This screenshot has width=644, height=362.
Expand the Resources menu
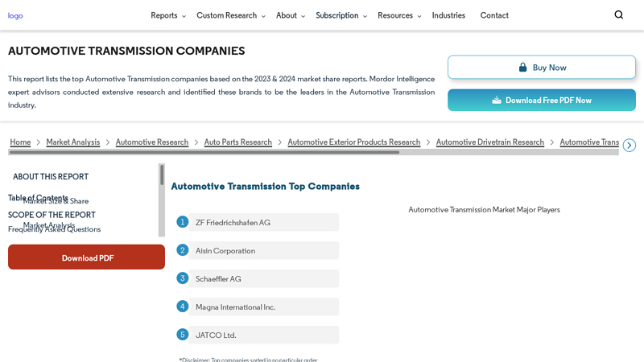(x=399, y=15)
